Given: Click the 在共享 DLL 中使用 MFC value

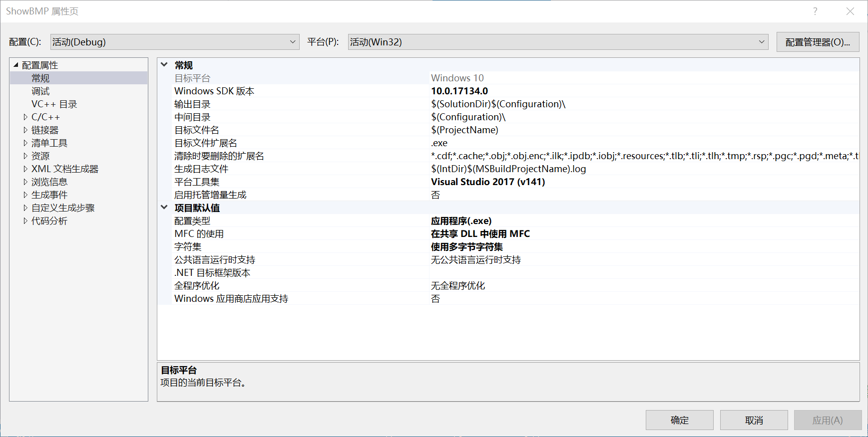Looking at the screenshot, I should pyautogui.click(x=480, y=233).
